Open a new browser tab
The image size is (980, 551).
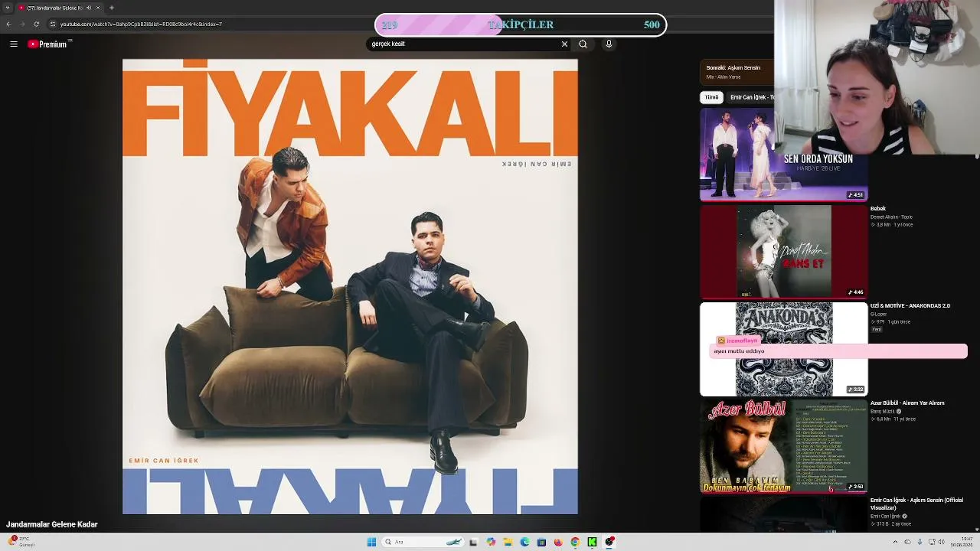tap(112, 8)
